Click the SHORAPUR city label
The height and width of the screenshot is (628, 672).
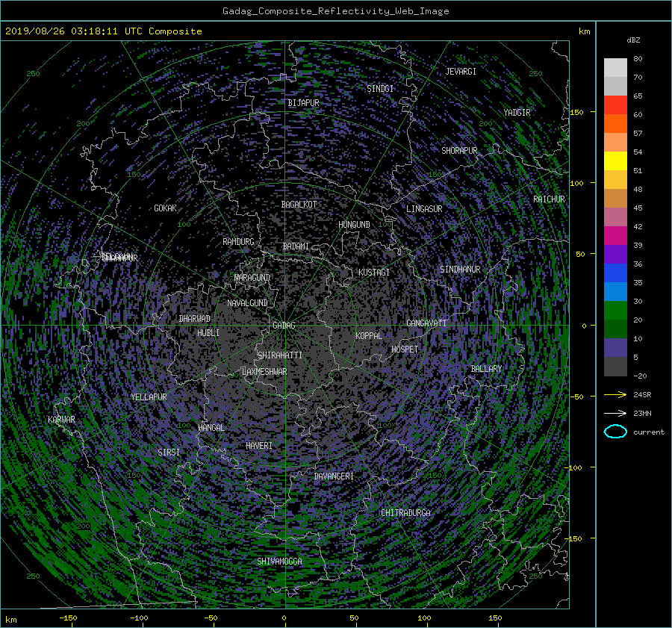click(x=459, y=151)
